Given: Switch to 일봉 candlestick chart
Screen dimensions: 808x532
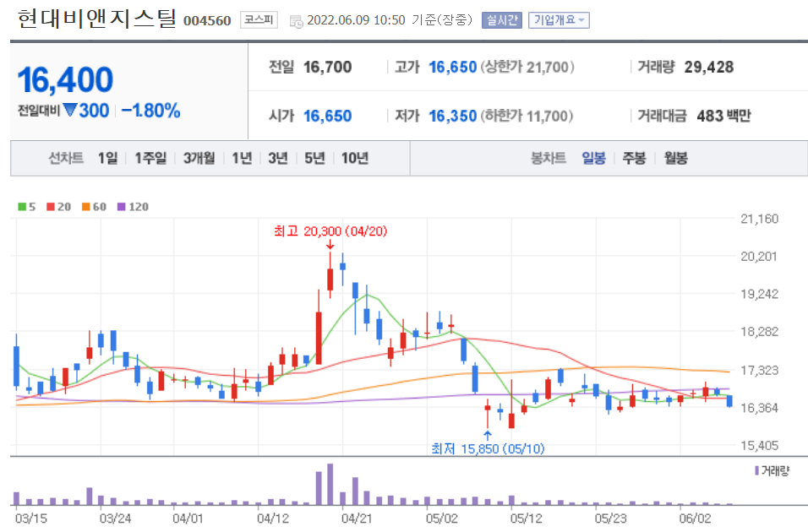Looking at the screenshot, I should 593,158.
